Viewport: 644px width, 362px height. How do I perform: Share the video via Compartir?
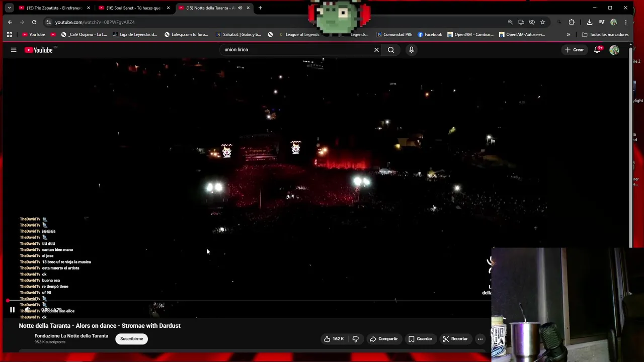pos(383,339)
